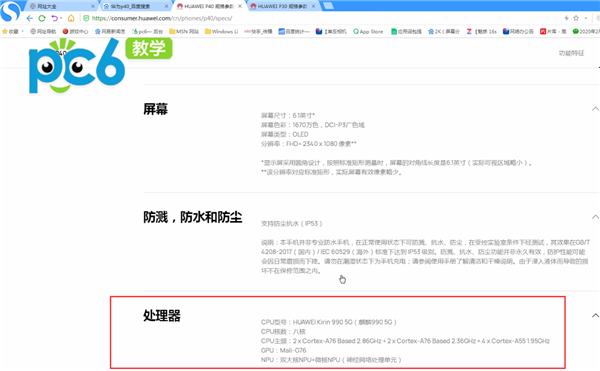Click the 防溅，防水和防尘 section heading

point(192,217)
